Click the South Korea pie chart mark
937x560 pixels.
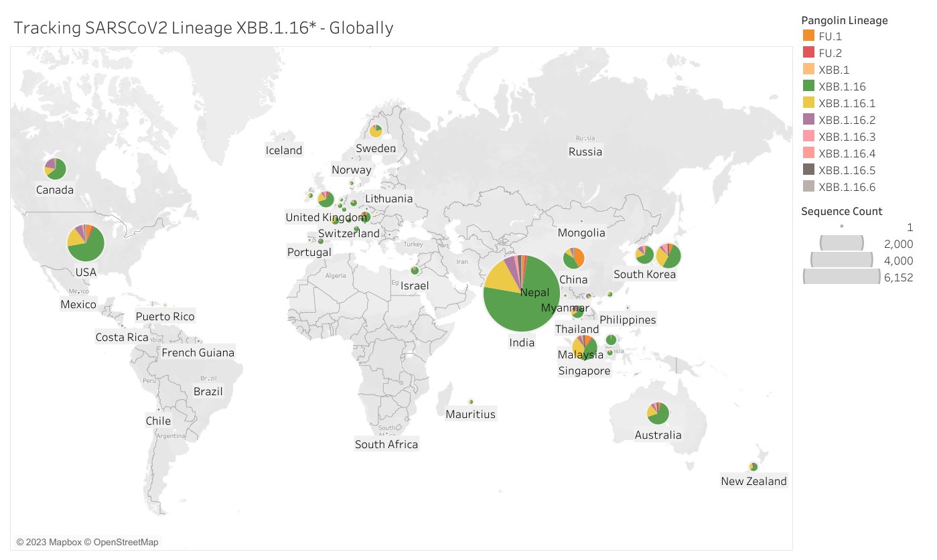coord(644,255)
